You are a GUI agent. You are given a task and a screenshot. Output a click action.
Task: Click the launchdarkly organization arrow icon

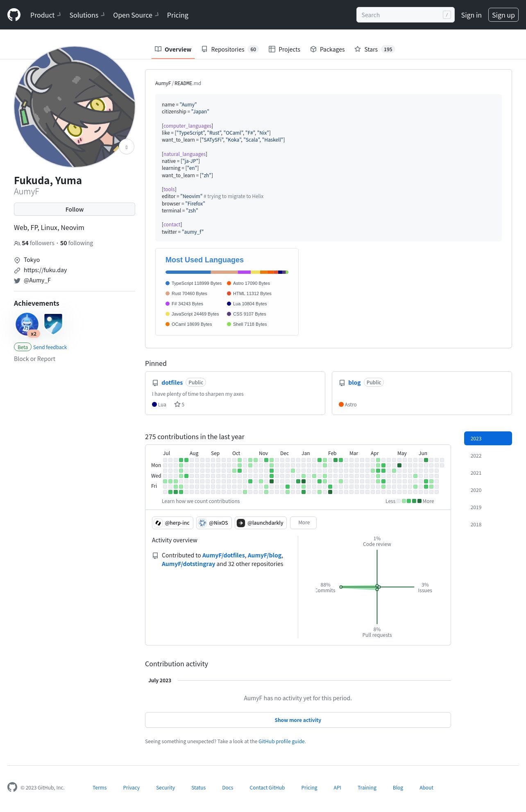(241, 523)
